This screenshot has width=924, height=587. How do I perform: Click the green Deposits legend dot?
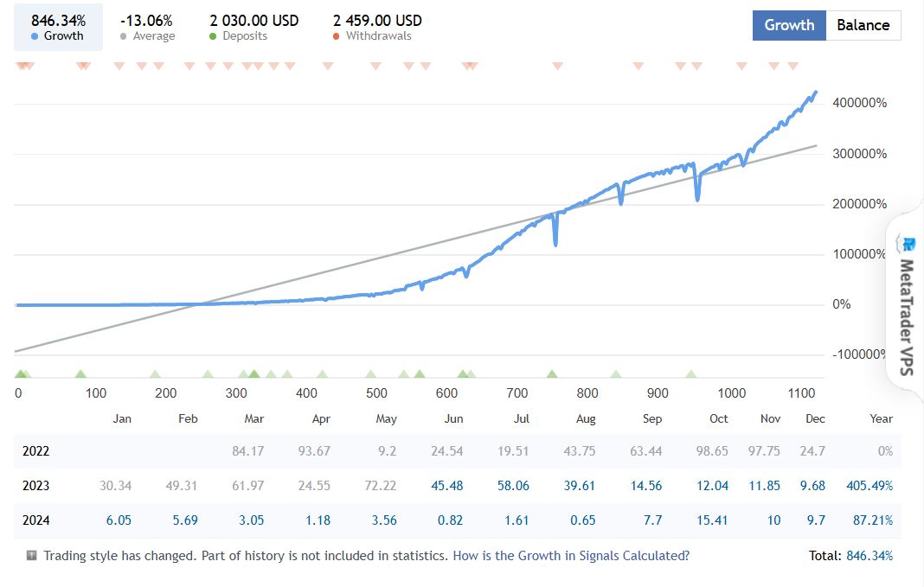pos(214,36)
